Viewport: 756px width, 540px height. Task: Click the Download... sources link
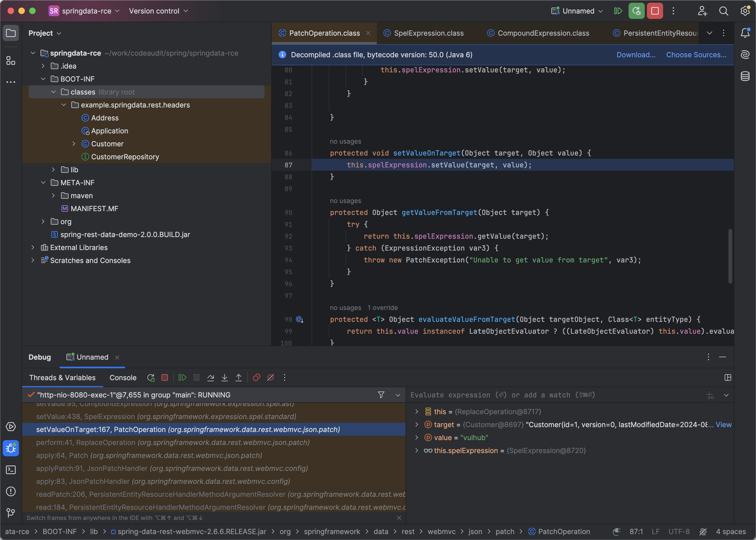tap(636, 55)
